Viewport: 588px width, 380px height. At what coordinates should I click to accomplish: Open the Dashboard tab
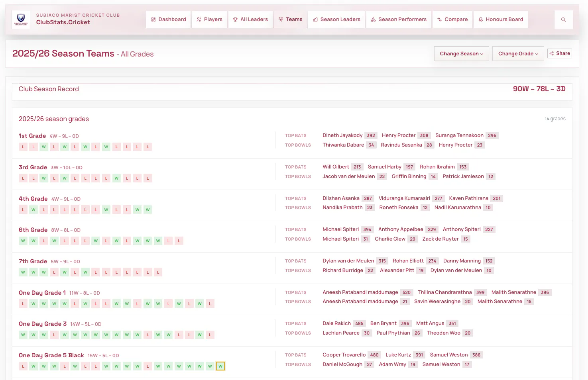pyautogui.click(x=169, y=20)
